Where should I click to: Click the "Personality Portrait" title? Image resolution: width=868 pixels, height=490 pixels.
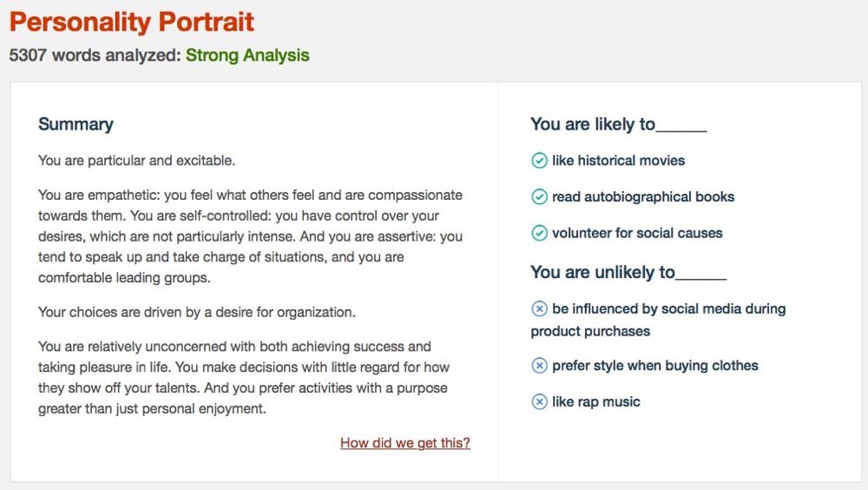[132, 23]
